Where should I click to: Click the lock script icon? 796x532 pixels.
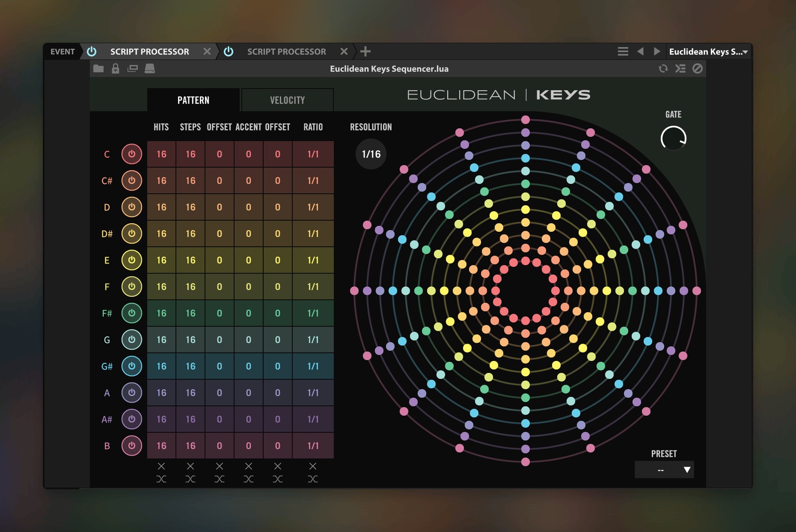[115, 69]
